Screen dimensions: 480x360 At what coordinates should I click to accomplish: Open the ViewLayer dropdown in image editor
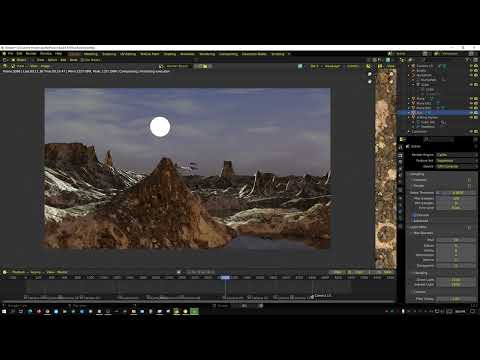332,66
